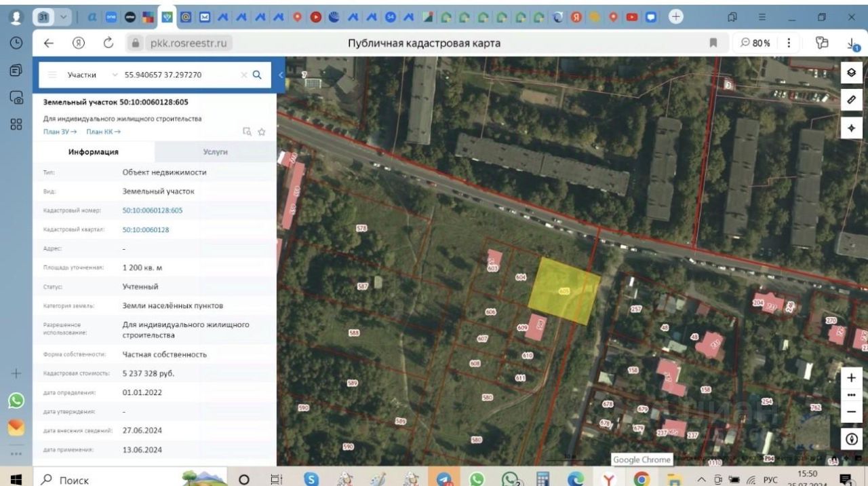Viewport: 868px width, 486px height.
Task: Open the hamburger menu in search bar
Action: 52,75
